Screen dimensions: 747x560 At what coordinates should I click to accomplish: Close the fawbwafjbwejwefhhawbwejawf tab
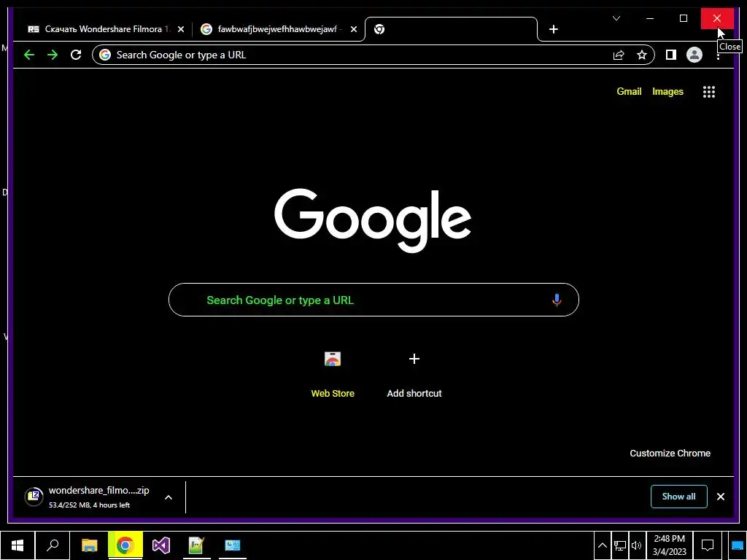354,29
